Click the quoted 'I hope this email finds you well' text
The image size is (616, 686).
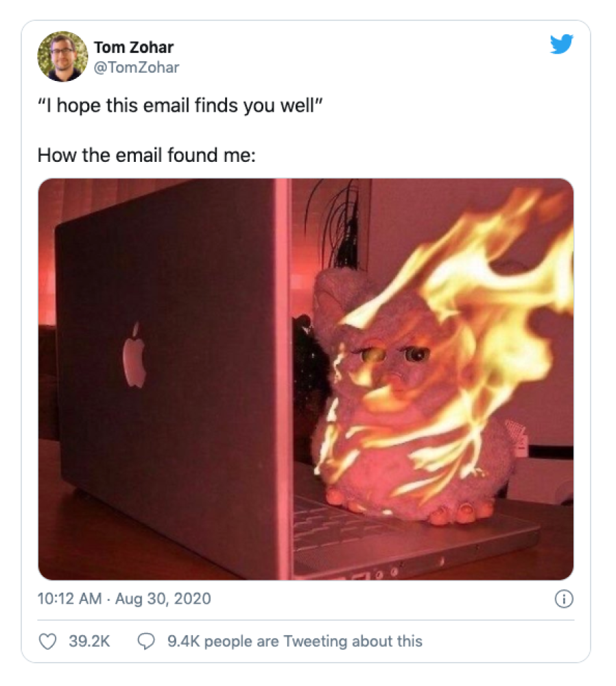[180, 106]
